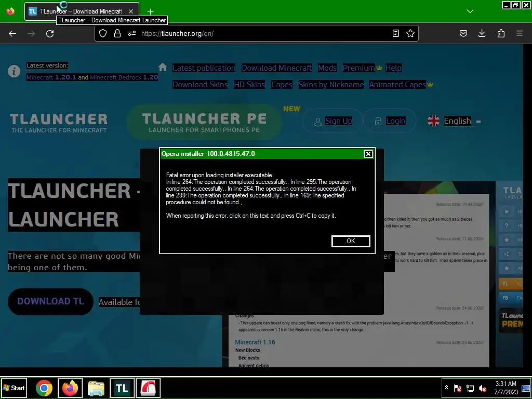
Task: Open the Download Minecraft menu link
Action: pyautogui.click(x=276, y=68)
